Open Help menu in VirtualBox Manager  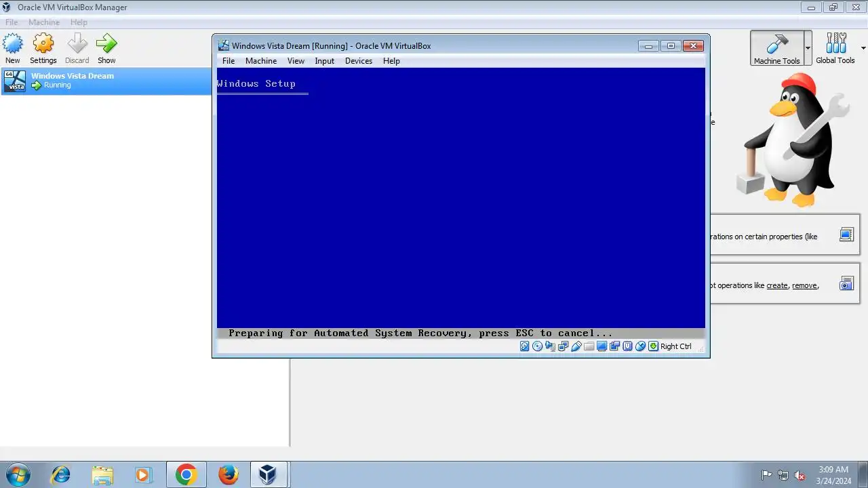79,22
